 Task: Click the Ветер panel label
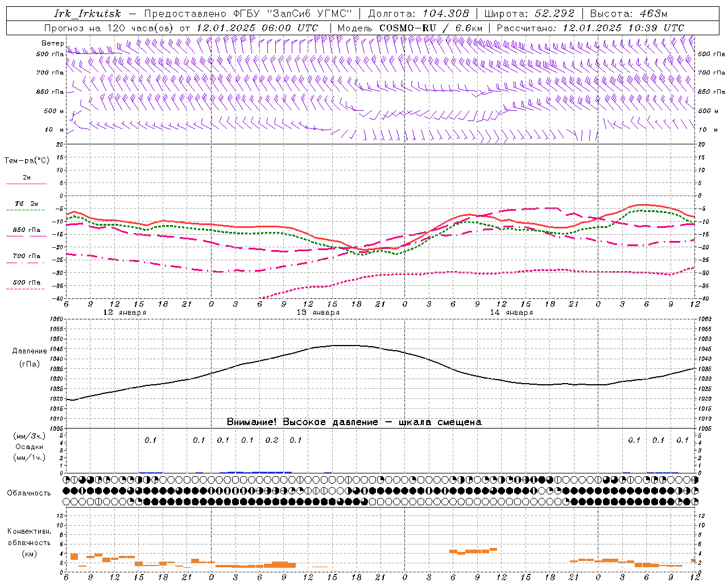pyautogui.click(x=52, y=43)
